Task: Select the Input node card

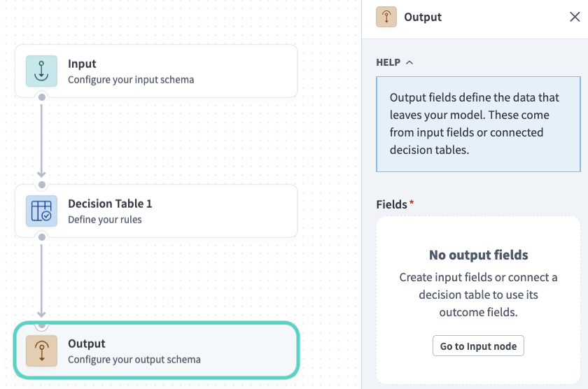Action: tap(175, 71)
